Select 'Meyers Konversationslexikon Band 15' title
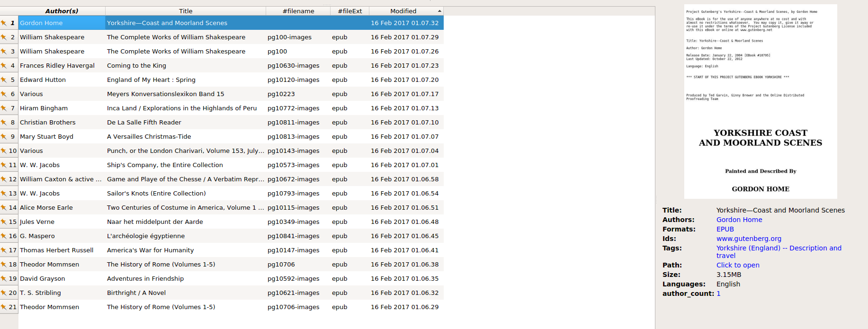Screen dimensions: 868x329 coord(186,94)
